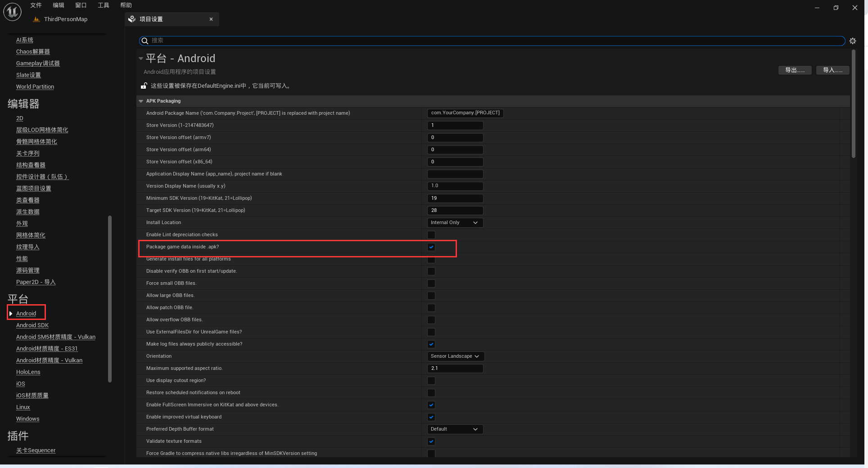The height and width of the screenshot is (468, 868).
Task: Toggle Disable verify OBB on first start checkbox
Action: coord(431,271)
